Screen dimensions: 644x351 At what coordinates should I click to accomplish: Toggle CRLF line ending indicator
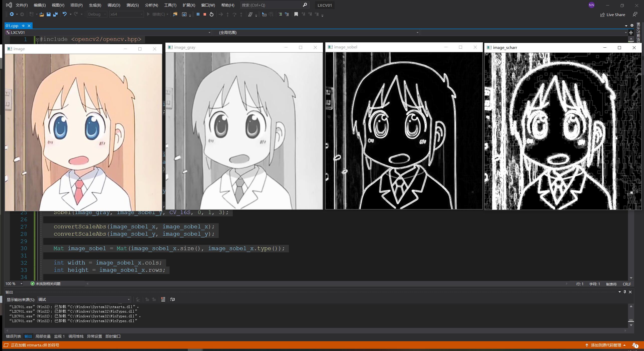626,284
